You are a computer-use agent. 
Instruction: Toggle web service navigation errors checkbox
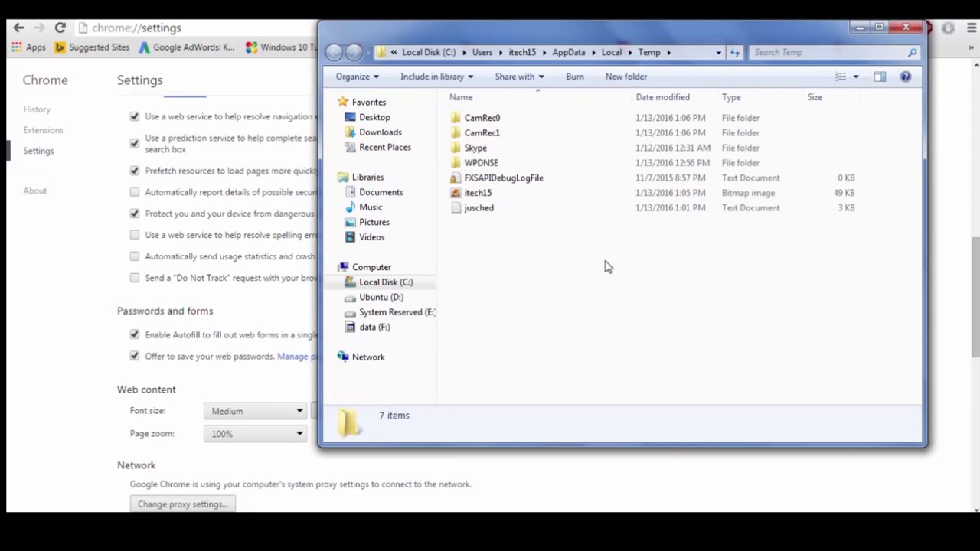point(135,116)
